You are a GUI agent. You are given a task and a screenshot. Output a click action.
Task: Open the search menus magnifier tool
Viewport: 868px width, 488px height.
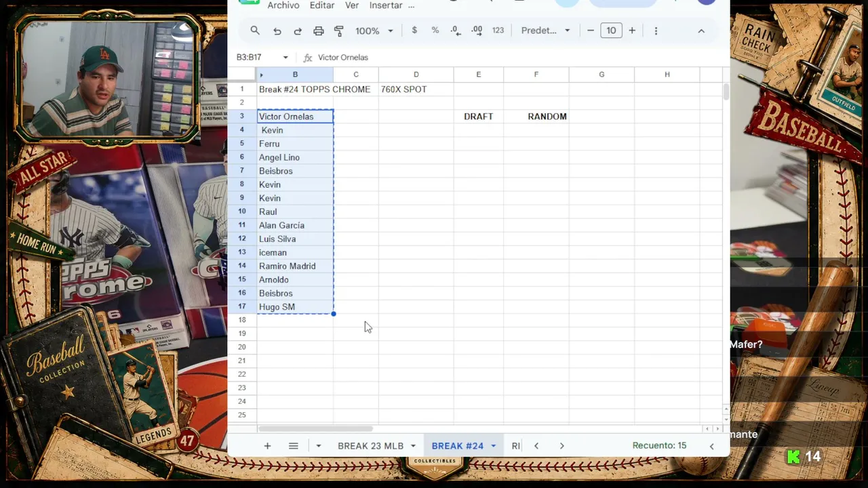(x=255, y=30)
